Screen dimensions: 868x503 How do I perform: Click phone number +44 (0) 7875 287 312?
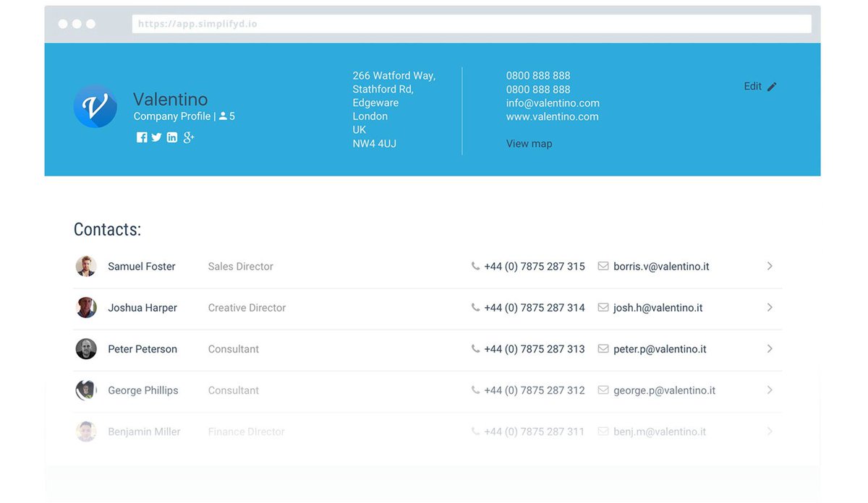coord(535,390)
